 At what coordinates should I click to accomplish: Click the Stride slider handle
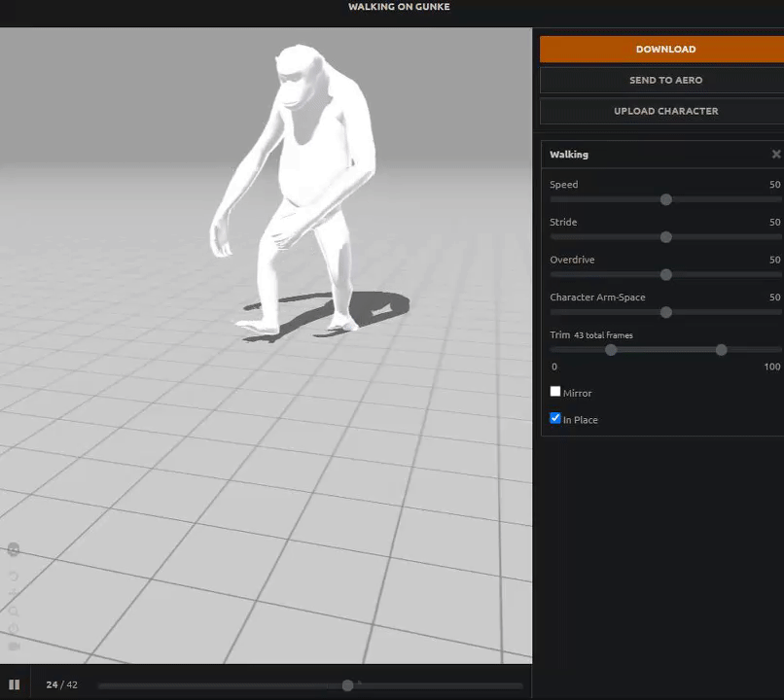point(666,237)
